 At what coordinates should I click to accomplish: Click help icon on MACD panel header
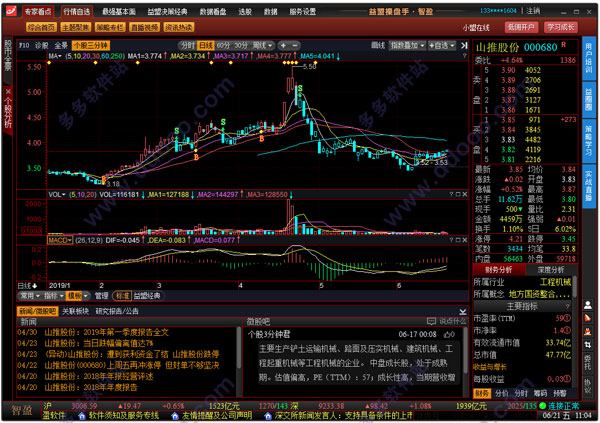tap(452, 240)
